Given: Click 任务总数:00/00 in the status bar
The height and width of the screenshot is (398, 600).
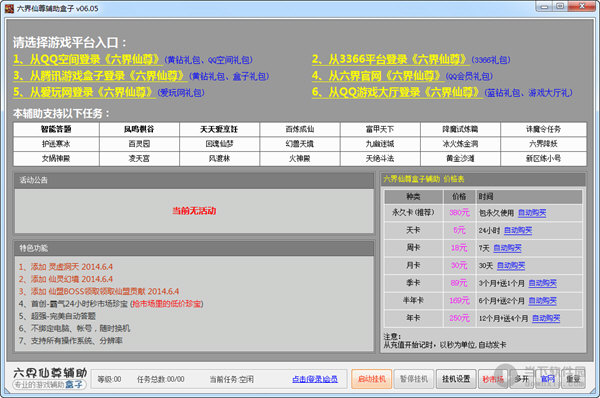Looking at the screenshot, I should [161, 379].
